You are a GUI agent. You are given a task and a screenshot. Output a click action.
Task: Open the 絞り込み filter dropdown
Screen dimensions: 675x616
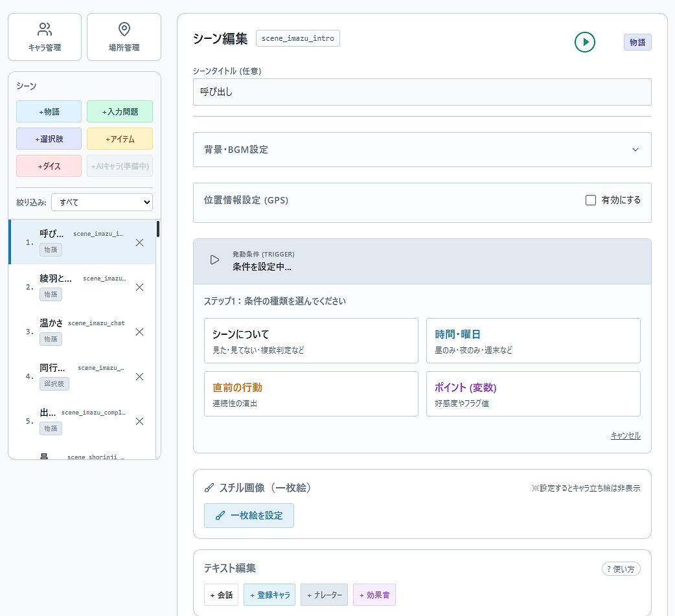point(102,202)
